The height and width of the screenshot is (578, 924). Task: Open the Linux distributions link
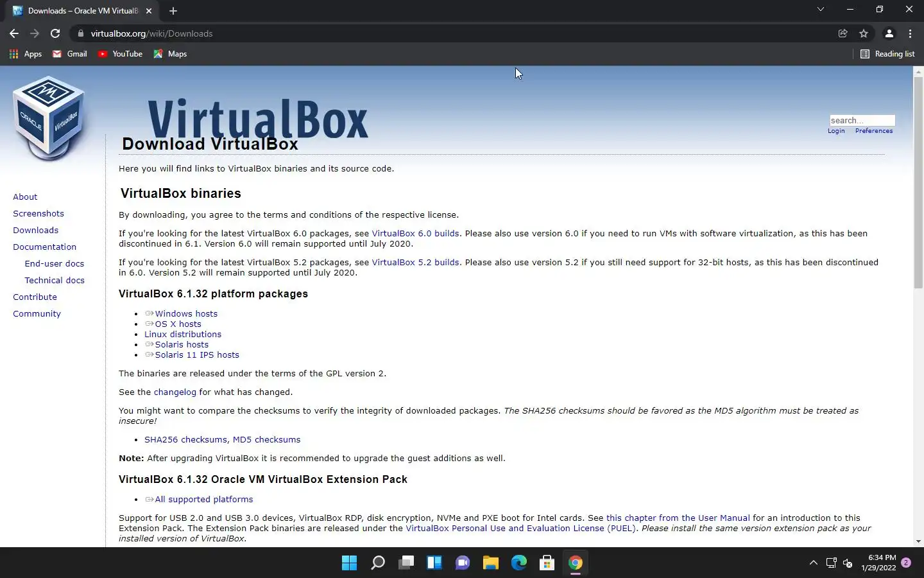point(183,335)
